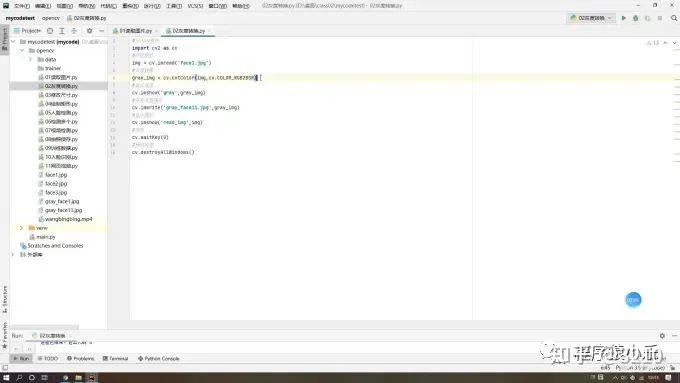680x383 pixels.
Task: Open Search Everywhere magnifier icon
Action: point(674,18)
